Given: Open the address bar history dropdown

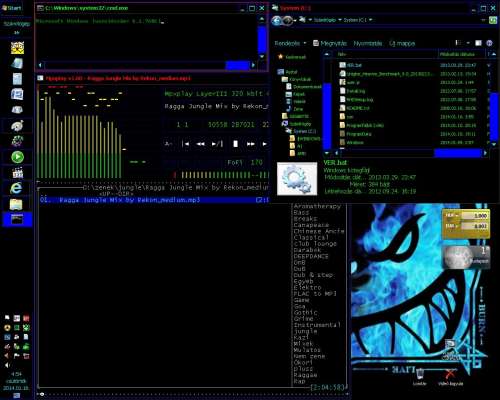Looking at the screenshot, I should click(483, 20).
